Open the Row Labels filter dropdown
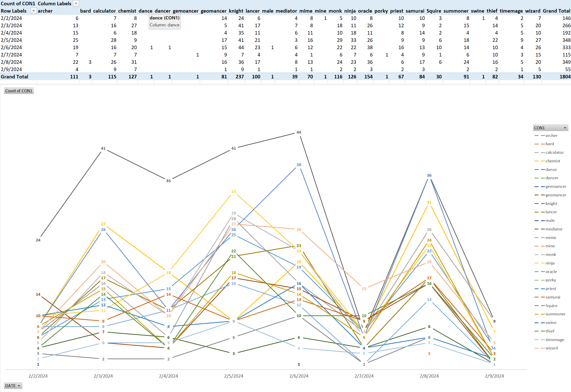Screen dimensions: 571x392 (x=34, y=11)
